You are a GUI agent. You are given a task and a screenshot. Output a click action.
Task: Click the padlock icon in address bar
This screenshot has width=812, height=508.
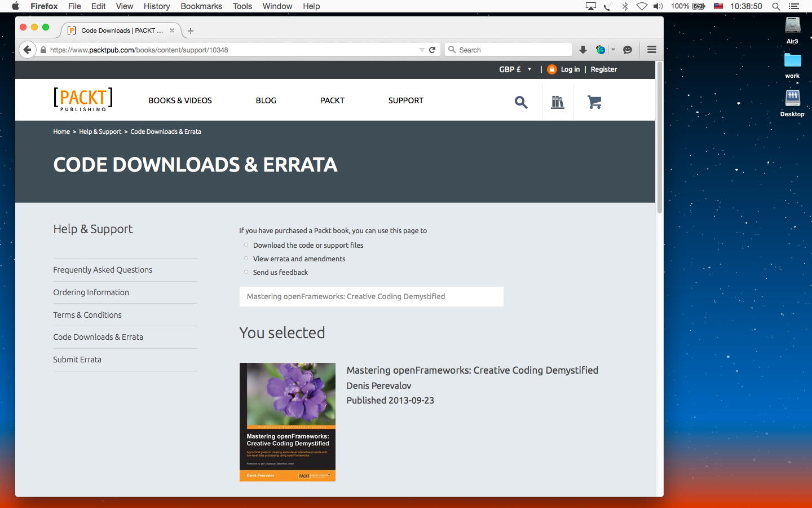pos(43,50)
